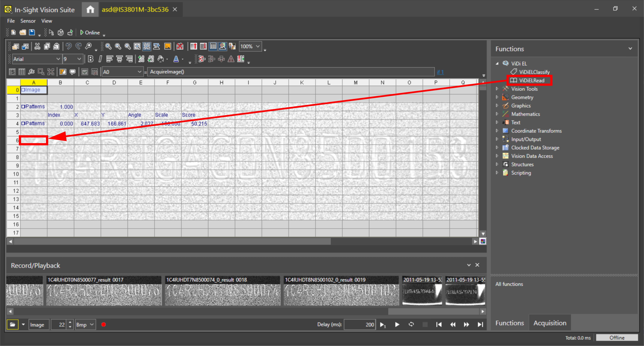644x346 pixels.
Task: Open the Sensor menu
Action: (x=28, y=21)
